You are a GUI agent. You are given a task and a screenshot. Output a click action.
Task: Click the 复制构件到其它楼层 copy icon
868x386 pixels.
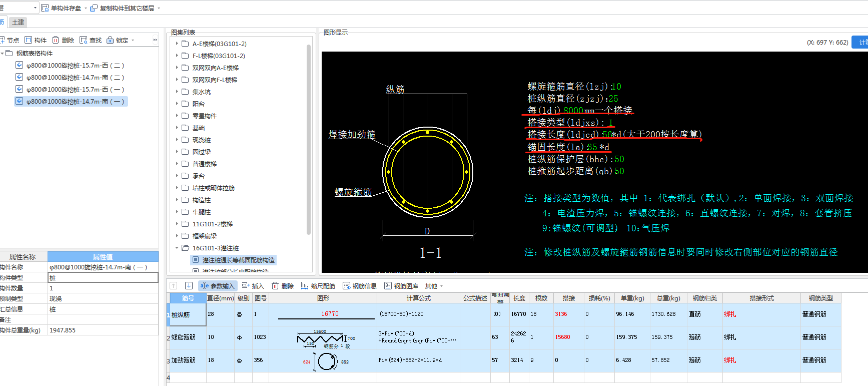tap(94, 8)
